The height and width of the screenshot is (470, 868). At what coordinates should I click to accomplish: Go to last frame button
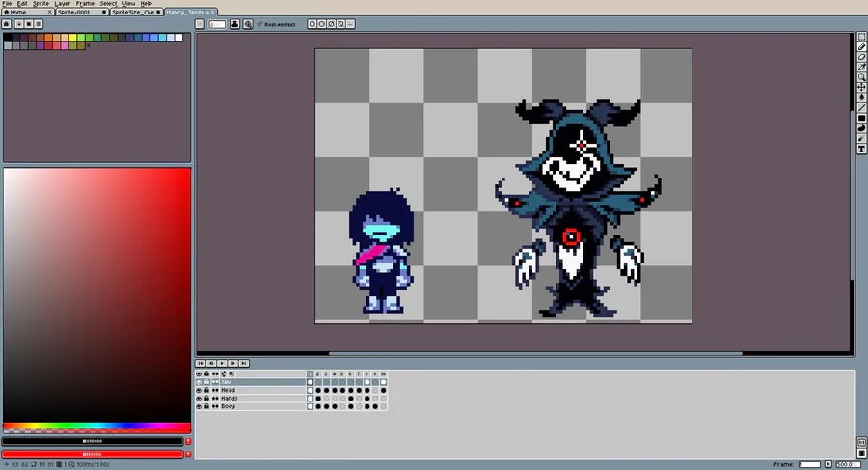[x=244, y=363]
